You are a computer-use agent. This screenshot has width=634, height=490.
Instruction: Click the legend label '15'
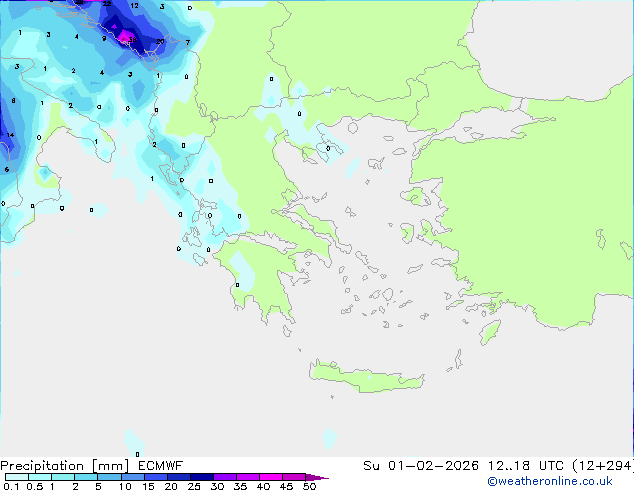148,486
